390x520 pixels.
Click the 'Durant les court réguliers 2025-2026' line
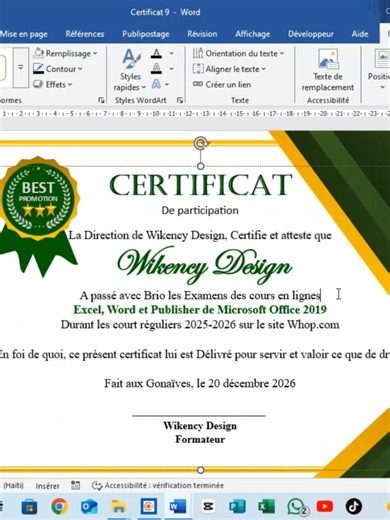click(x=200, y=325)
